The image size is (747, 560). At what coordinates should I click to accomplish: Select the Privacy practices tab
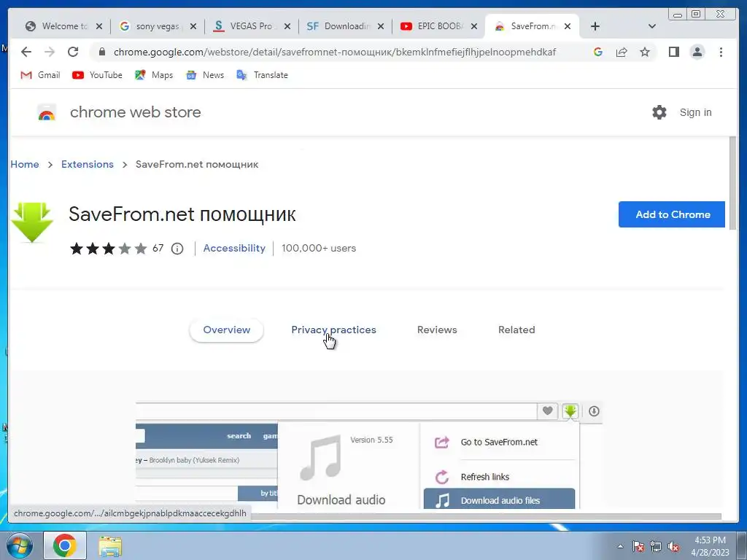click(x=333, y=330)
